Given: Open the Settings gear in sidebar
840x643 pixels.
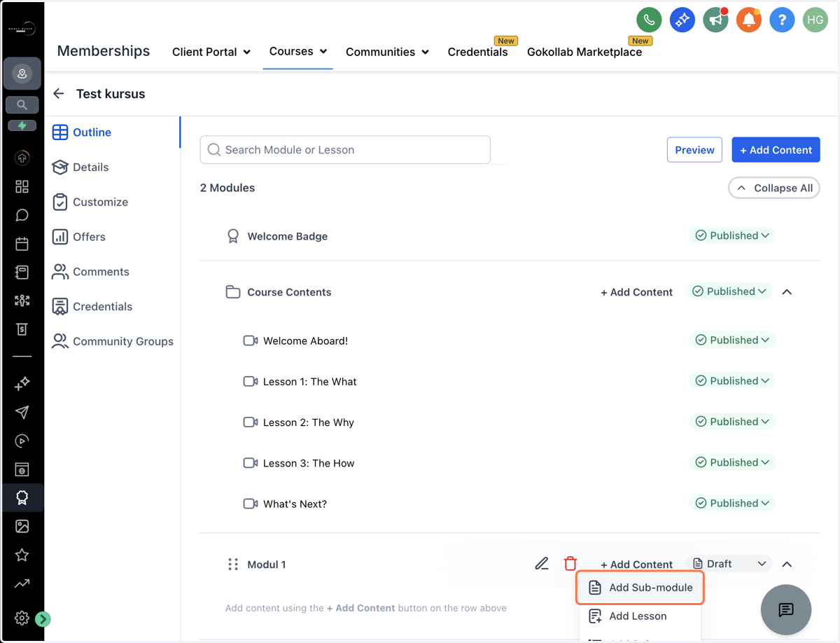Looking at the screenshot, I should point(22,618).
